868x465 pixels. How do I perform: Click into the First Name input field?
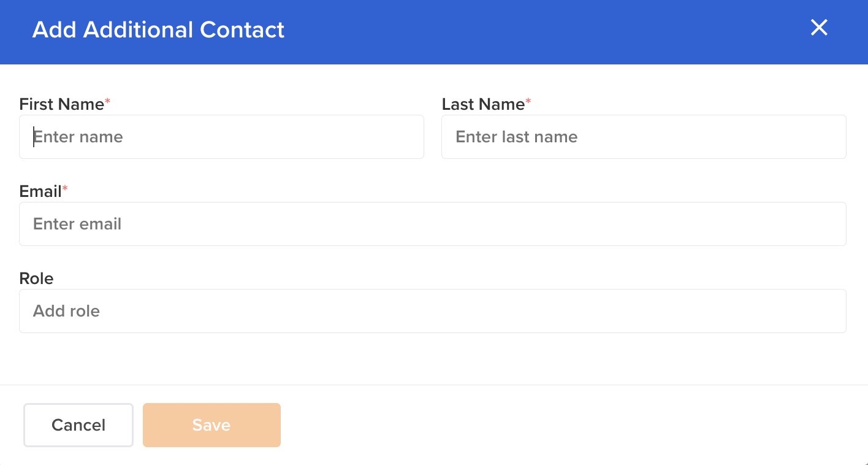pos(221,137)
